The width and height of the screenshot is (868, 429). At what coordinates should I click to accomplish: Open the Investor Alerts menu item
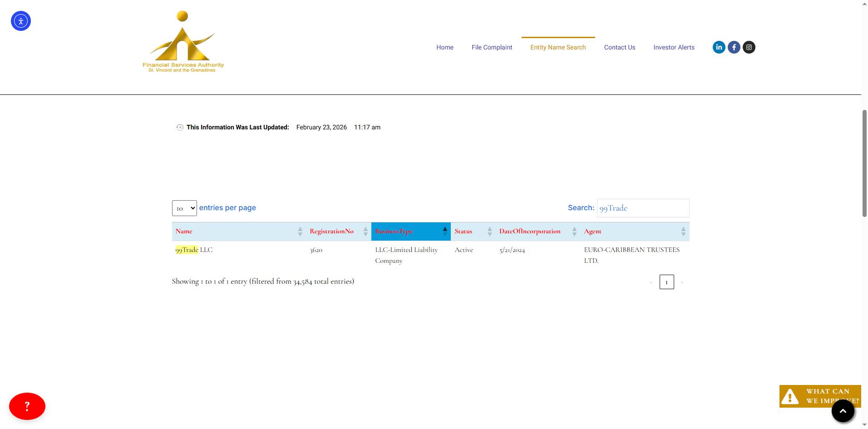674,47
